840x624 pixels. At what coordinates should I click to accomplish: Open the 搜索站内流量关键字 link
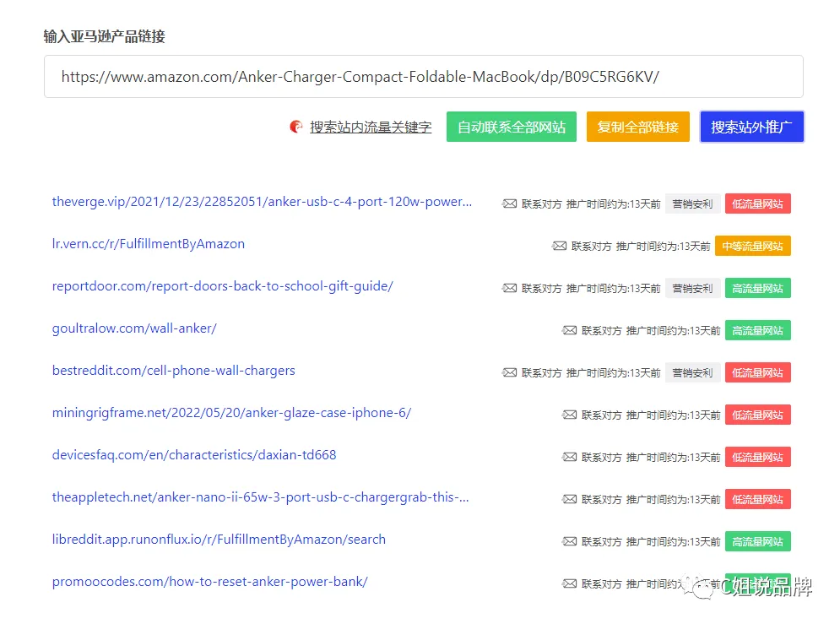pos(371,127)
